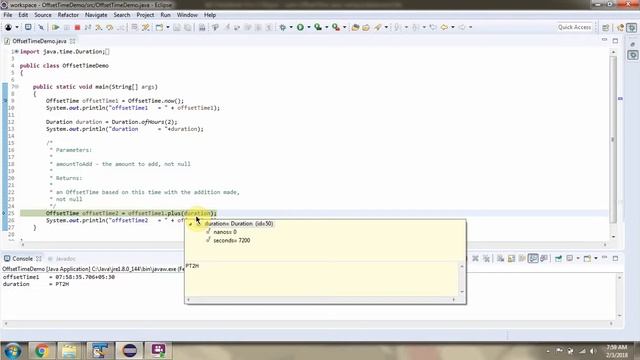Click the External Tools run icon

(x=336, y=27)
